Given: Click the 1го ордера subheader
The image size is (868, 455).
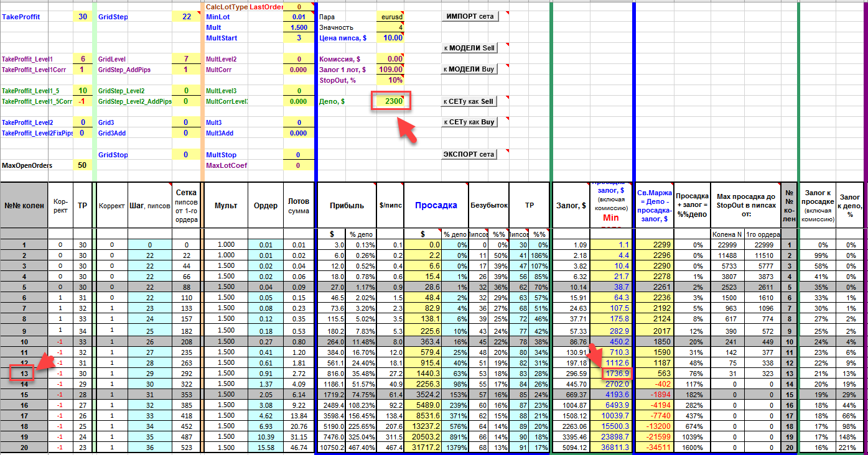Looking at the screenshot, I should 763,234.
